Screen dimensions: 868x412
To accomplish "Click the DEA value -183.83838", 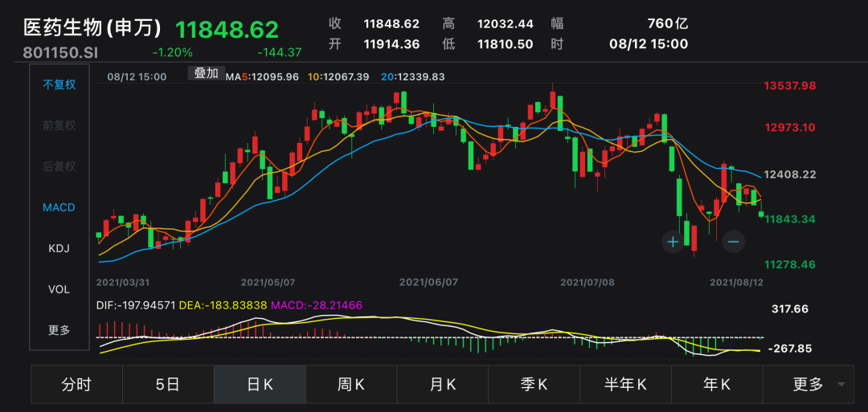I will [x=235, y=305].
